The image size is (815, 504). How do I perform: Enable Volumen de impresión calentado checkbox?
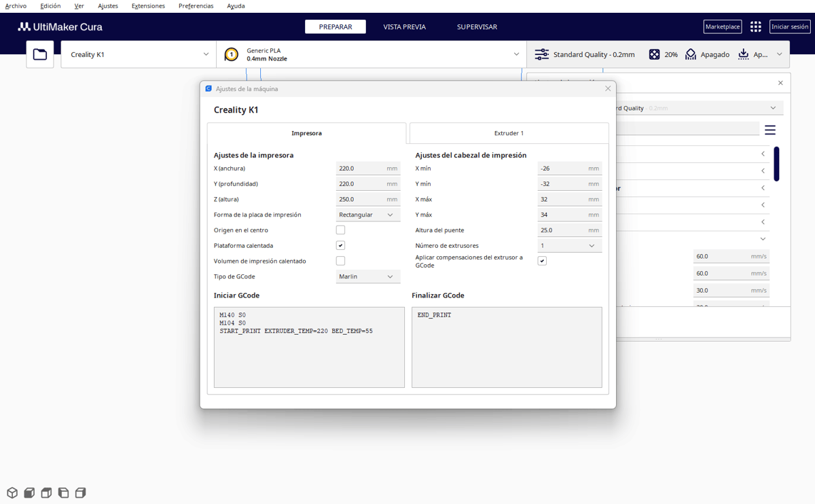coord(340,261)
